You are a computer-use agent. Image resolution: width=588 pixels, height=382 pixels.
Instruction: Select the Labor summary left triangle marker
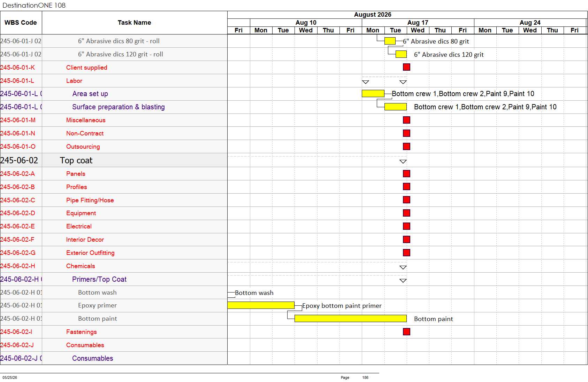pyautogui.click(x=366, y=82)
